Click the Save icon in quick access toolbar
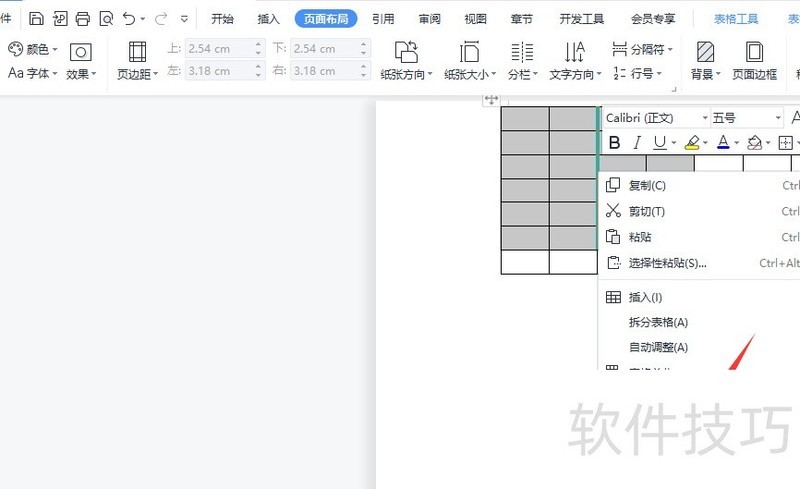This screenshot has width=800, height=489. tap(36, 19)
